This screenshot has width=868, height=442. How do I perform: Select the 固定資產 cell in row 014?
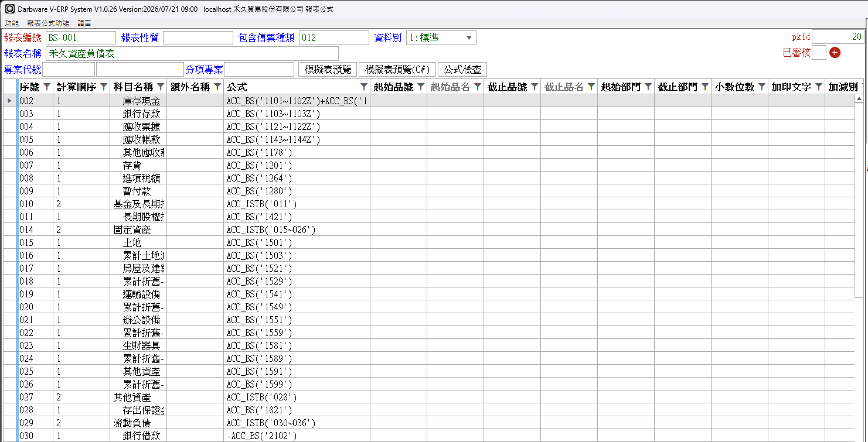[x=138, y=229]
